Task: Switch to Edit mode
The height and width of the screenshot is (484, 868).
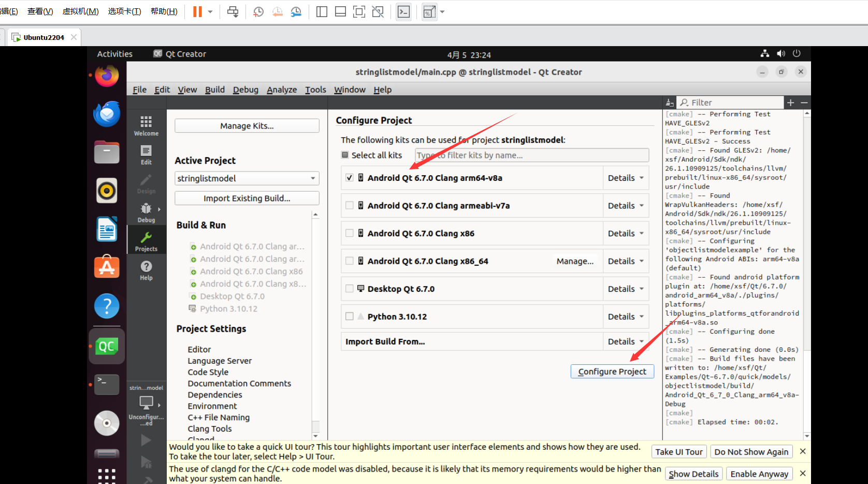Action: click(x=146, y=155)
